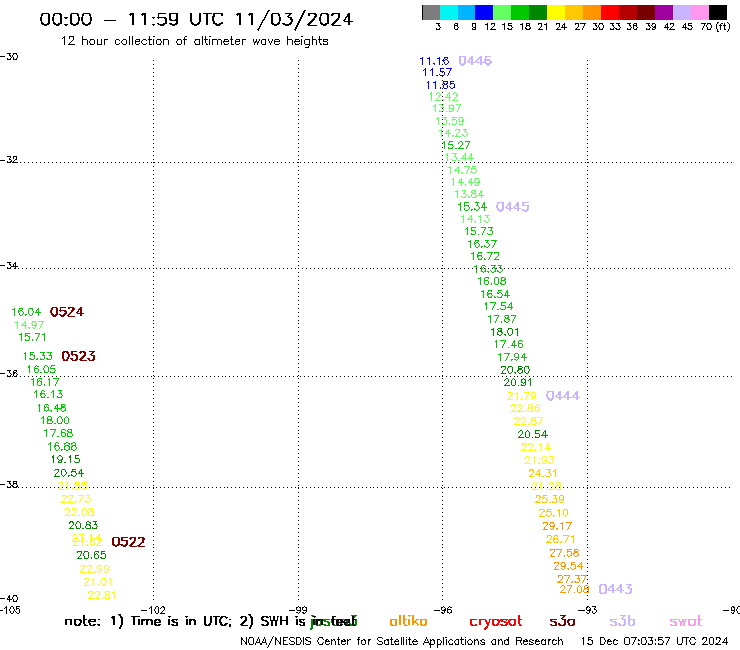Click the reading 16.04 beside 0524
The height and width of the screenshot is (650, 740).
coord(26,312)
